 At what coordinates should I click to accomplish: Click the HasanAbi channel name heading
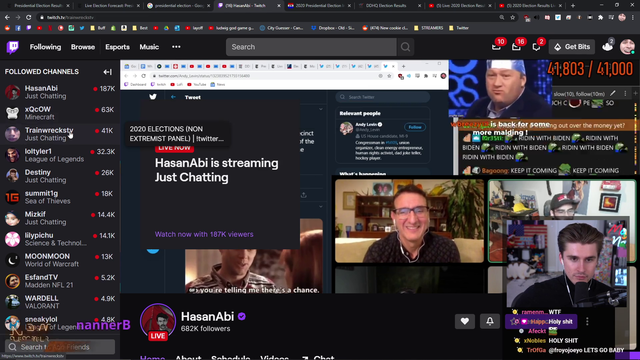[x=207, y=316]
